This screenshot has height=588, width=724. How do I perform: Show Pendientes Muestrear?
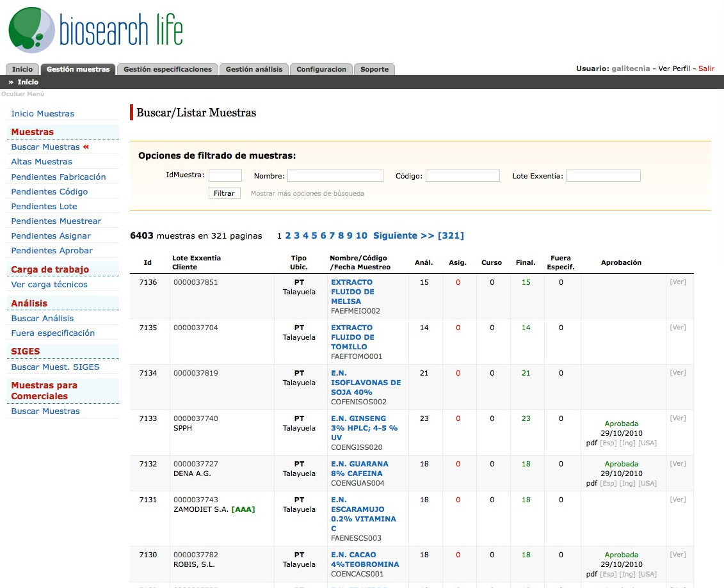coord(56,221)
